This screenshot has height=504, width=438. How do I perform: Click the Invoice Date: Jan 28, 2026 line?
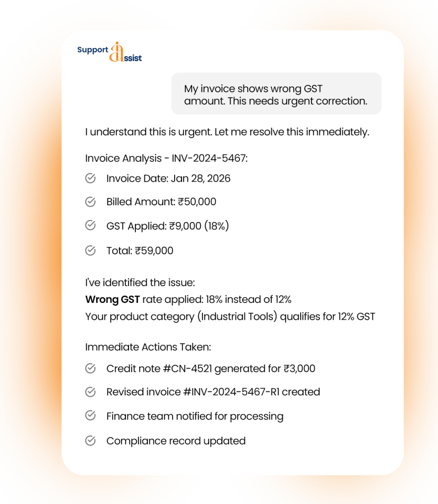(x=168, y=178)
